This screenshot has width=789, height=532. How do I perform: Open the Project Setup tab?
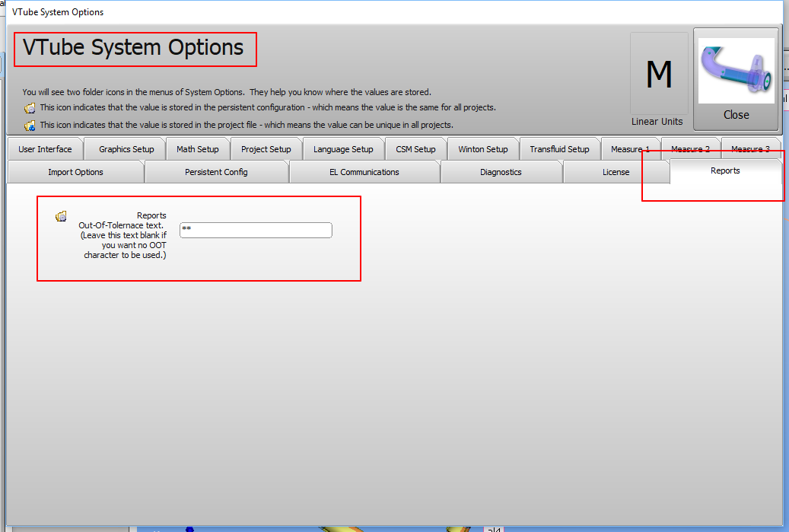click(266, 149)
